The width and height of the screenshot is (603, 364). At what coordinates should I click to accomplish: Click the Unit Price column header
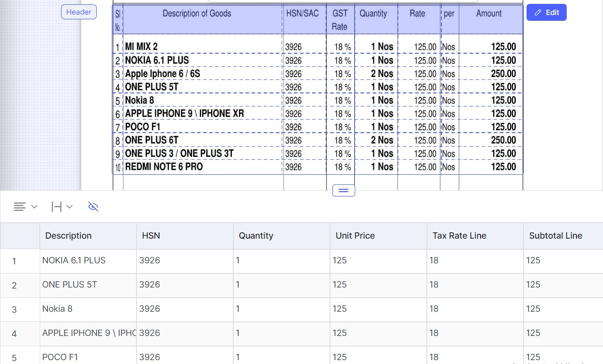pyautogui.click(x=378, y=236)
